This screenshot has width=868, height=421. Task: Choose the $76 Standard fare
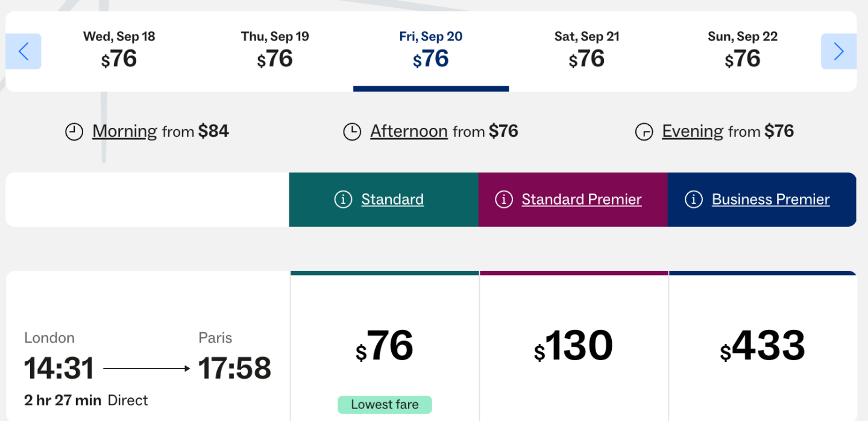(385, 347)
